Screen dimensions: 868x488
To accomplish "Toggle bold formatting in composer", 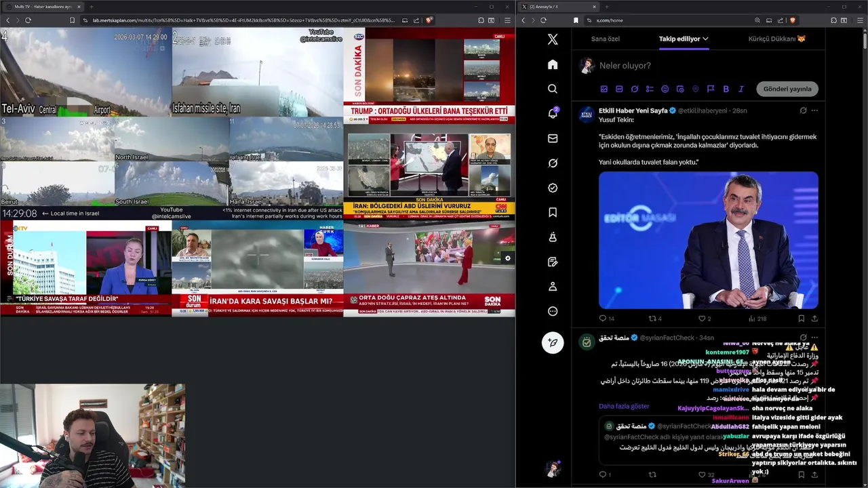I will 726,89.
